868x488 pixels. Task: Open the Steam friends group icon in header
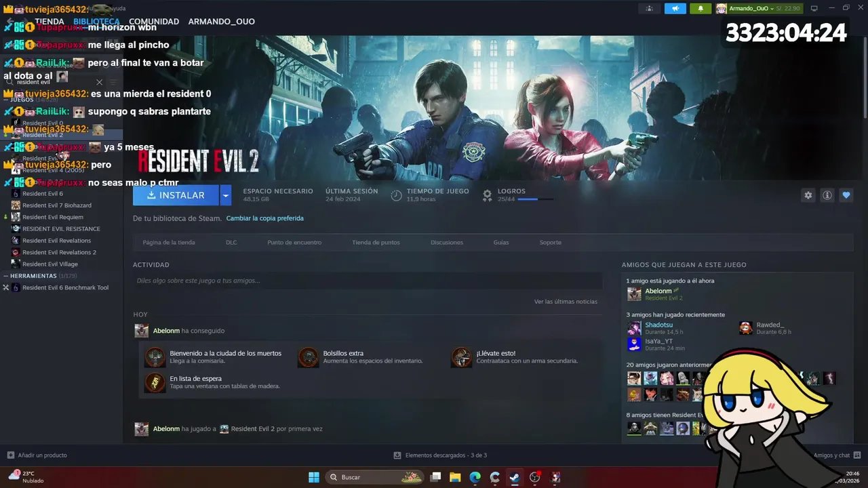[x=650, y=8]
